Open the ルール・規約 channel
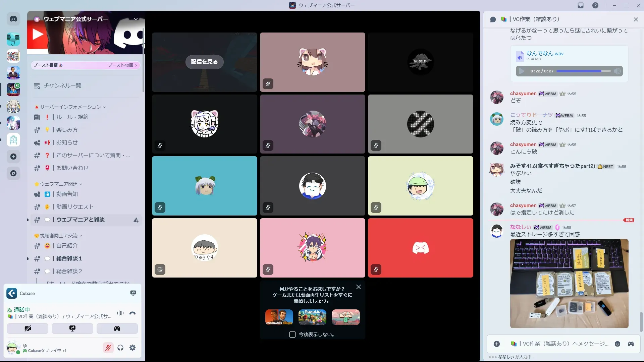 click(x=72, y=117)
